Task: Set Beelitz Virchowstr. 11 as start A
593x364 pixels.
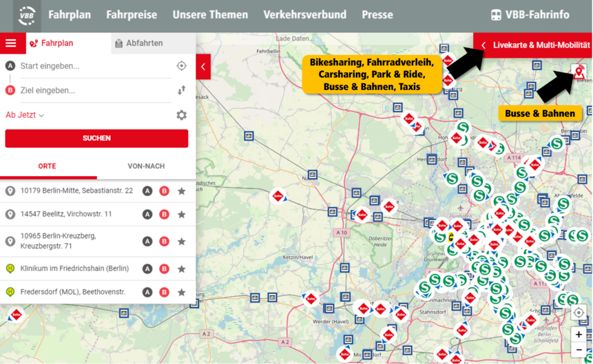Action: point(147,214)
